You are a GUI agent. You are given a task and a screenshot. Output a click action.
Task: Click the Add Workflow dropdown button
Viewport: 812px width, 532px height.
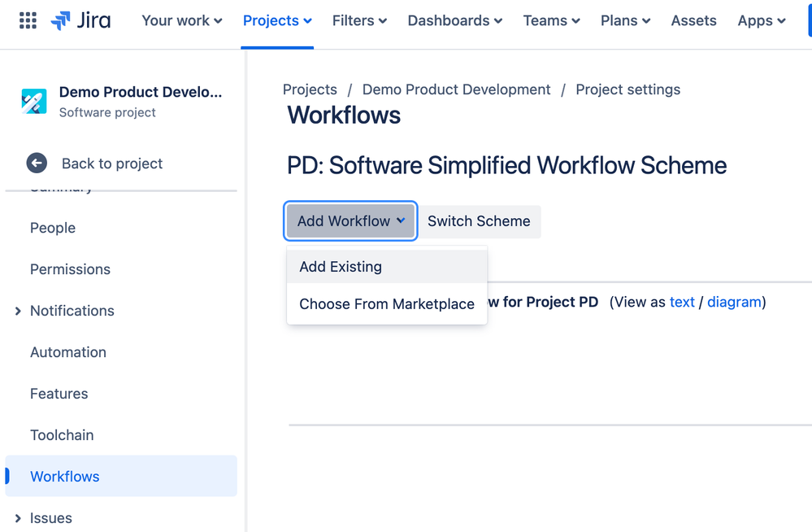click(x=350, y=221)
